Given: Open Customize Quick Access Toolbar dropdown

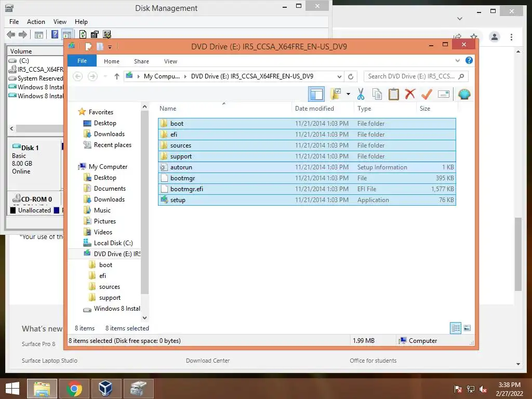Looking at the screenshot, I should (x=110, y=47).
